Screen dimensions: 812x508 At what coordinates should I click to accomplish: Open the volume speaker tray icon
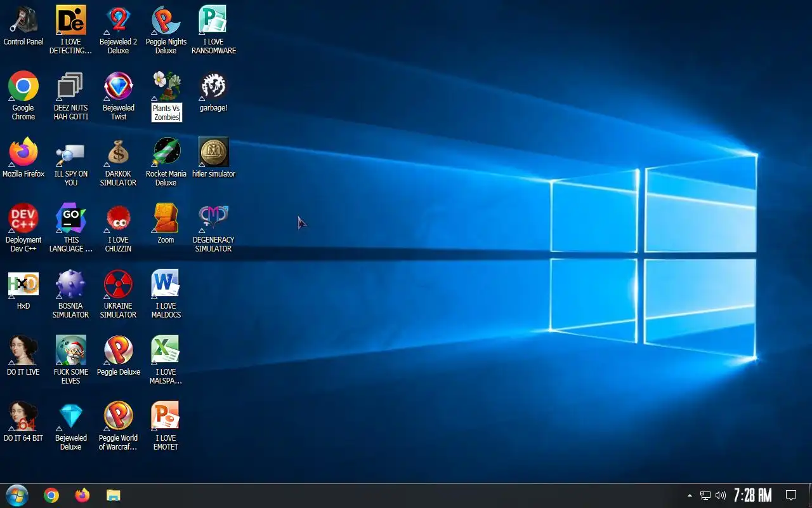pos(721,495)
